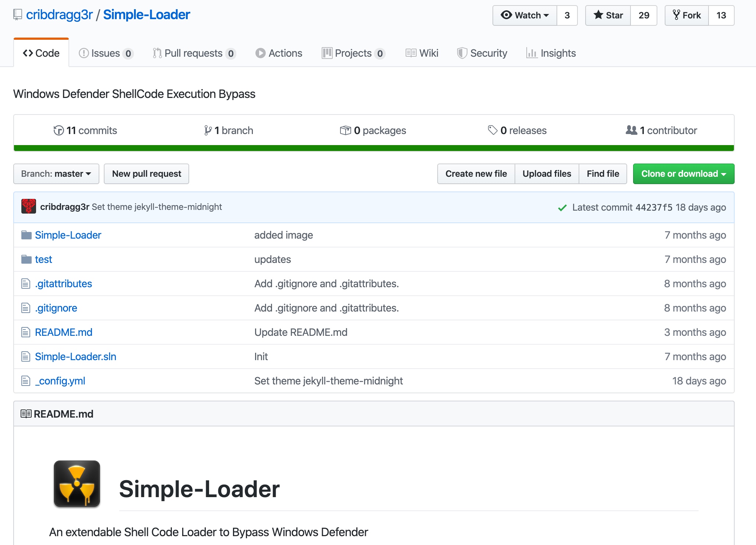
Task: Open the Insights tab
Action: [x=551, y=53]
